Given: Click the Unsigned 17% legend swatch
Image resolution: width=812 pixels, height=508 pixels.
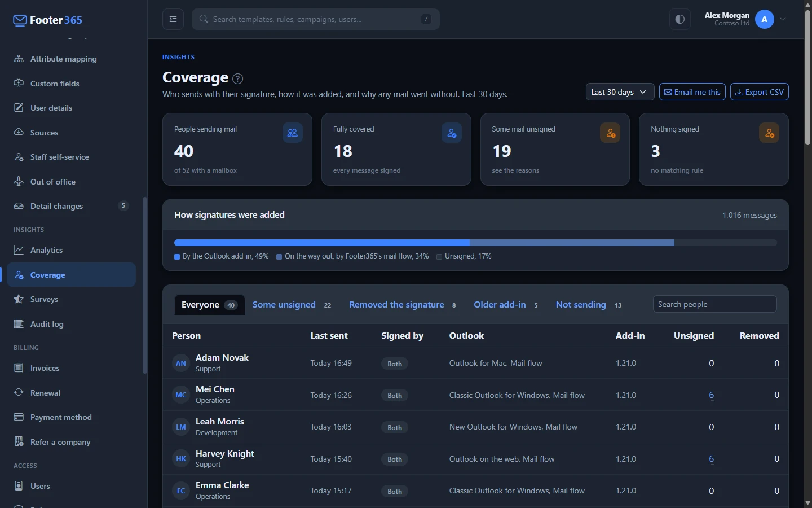Looking at the screenshot, I should 439,256.
